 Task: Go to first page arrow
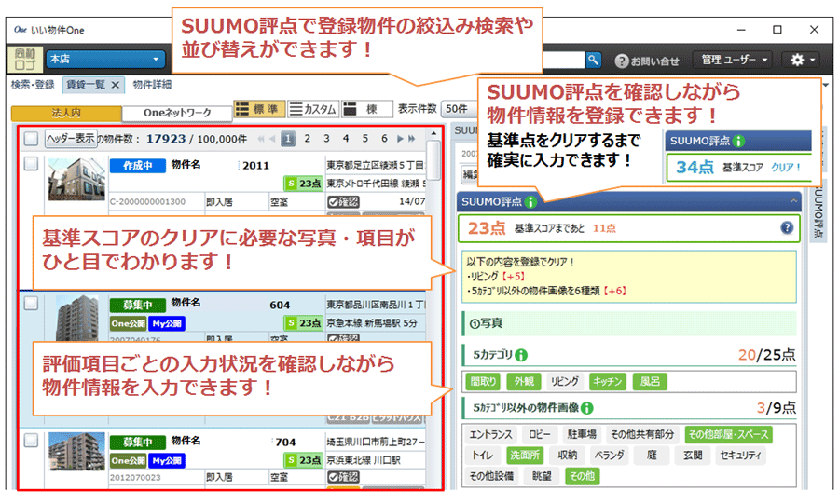click(261, 139)
